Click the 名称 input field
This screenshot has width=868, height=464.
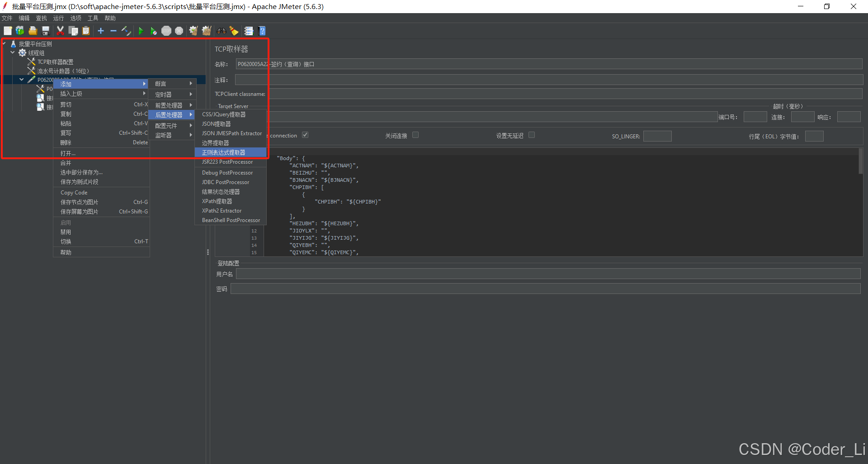click(x=549, y=64)
